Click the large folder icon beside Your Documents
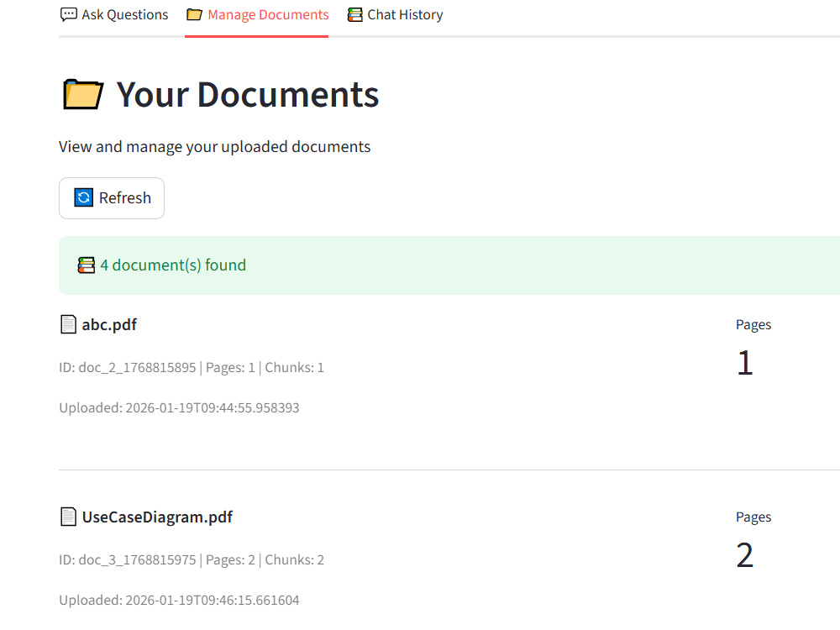840x630 pixels. (x=83, y=94)
